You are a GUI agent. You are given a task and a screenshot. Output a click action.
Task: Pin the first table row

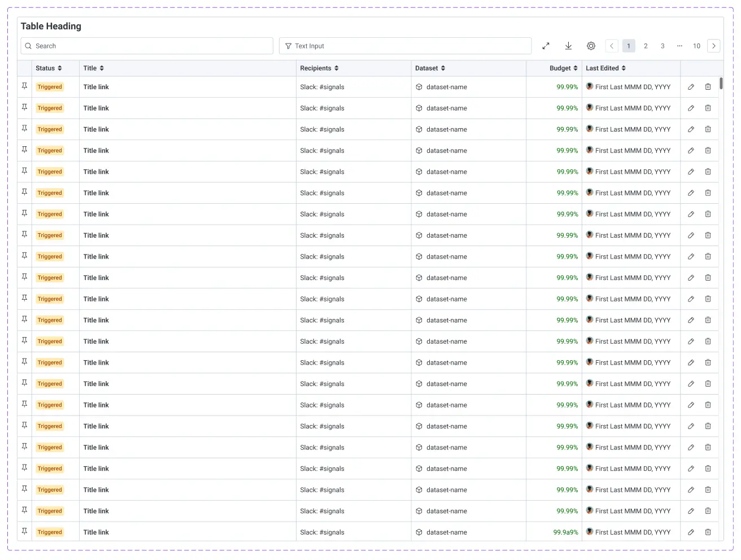[x=24, y=86]
